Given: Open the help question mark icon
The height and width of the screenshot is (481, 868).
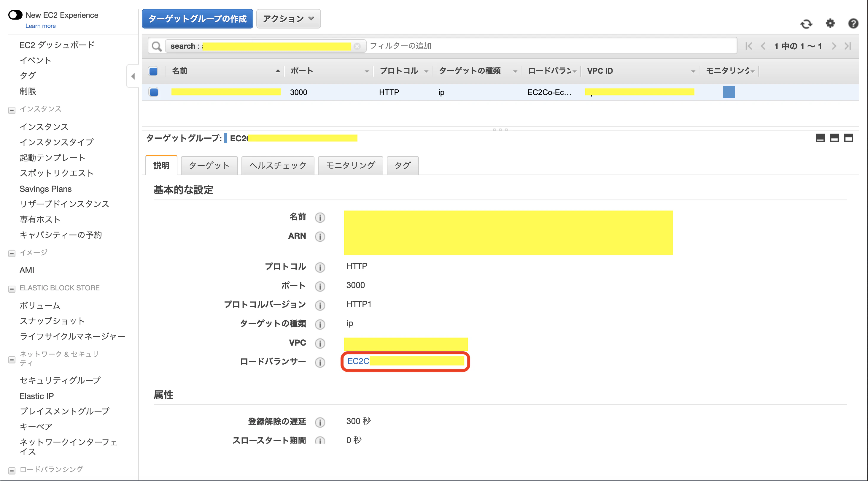Looking at the screenshot, I should pyautogui.click(x=853, y=23).
